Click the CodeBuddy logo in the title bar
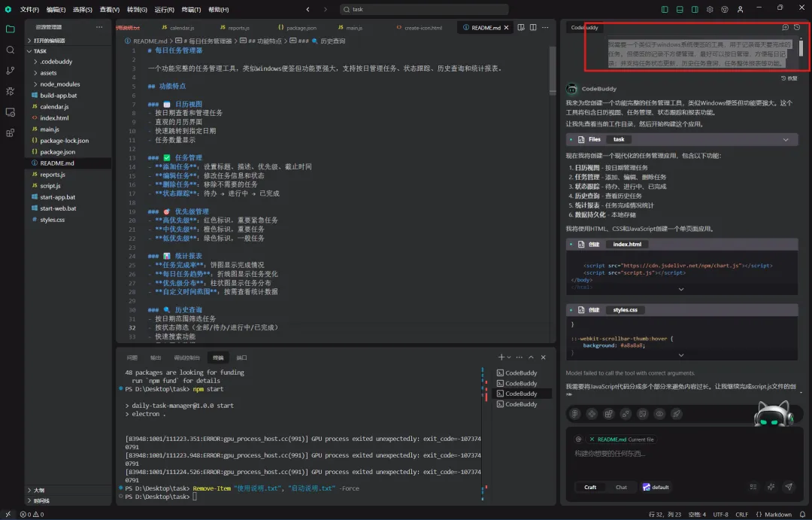 point(8,9)
